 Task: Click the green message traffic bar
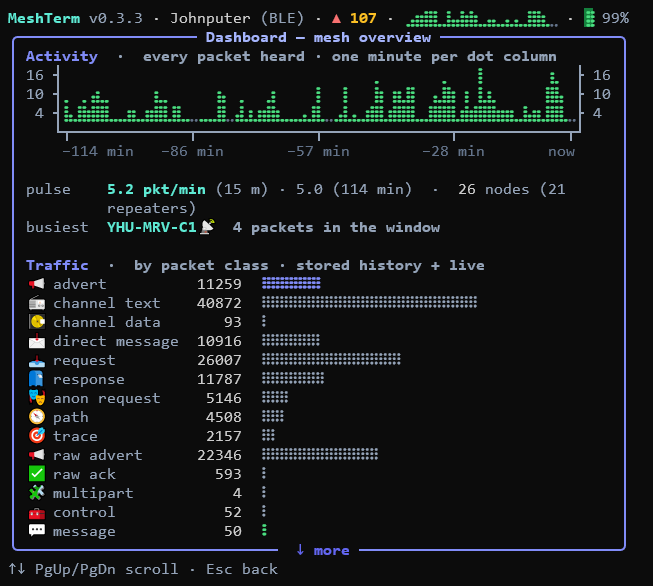click(x=264, y=530)
